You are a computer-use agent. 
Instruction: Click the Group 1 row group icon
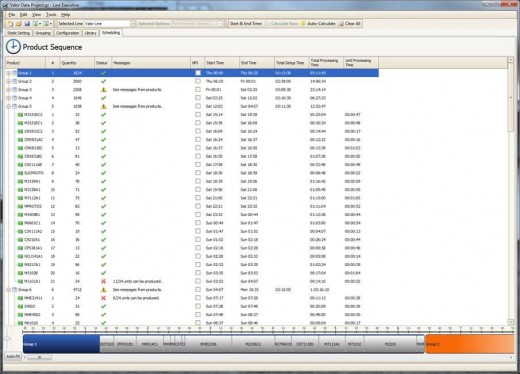tap(14, 73)
